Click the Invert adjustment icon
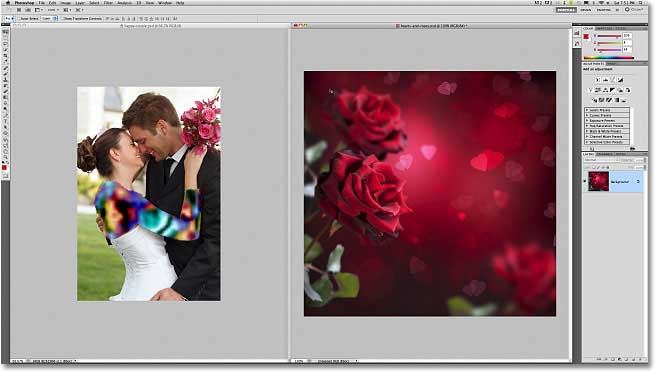The width and height of the screenshot is (655, 372). pyautogui.click(x=594, y=100)
